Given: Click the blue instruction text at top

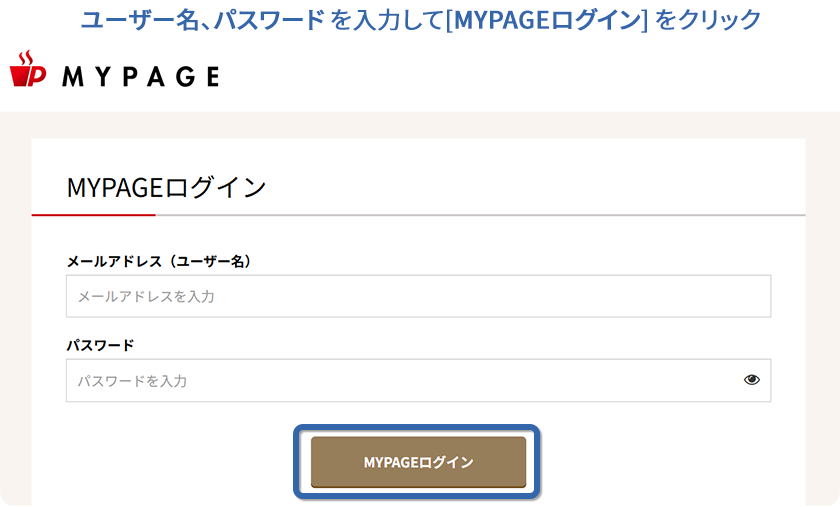Looking at the screenshot, I should pyautogui.click(x=421, y=20).
